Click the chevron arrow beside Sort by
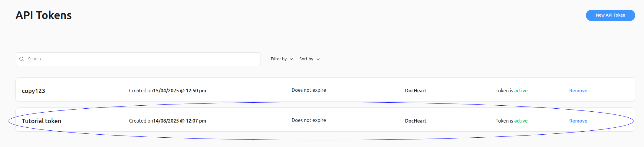The height and width of the screenshot is (147, 644). [318, 59]
